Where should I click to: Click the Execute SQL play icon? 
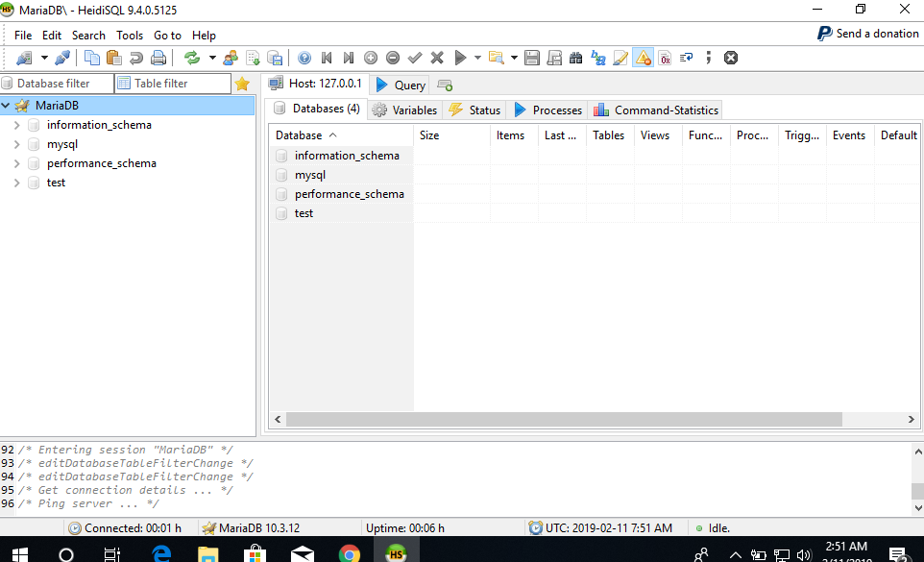click(460, 58)
